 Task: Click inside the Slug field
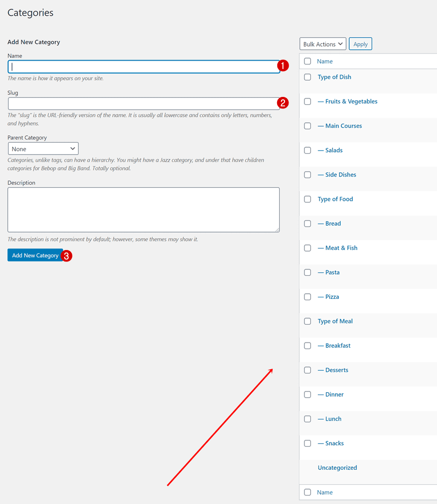[143, 103]
